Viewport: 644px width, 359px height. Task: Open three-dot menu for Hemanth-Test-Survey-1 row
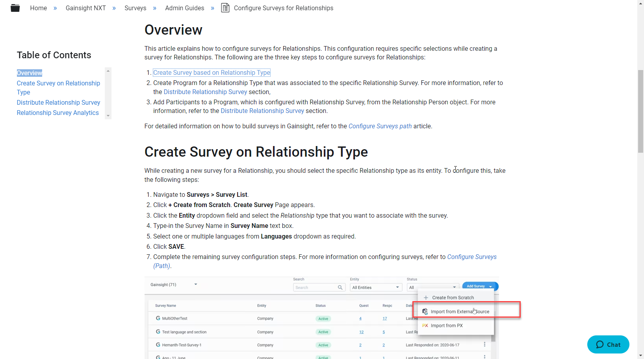[x=484, y=344]
